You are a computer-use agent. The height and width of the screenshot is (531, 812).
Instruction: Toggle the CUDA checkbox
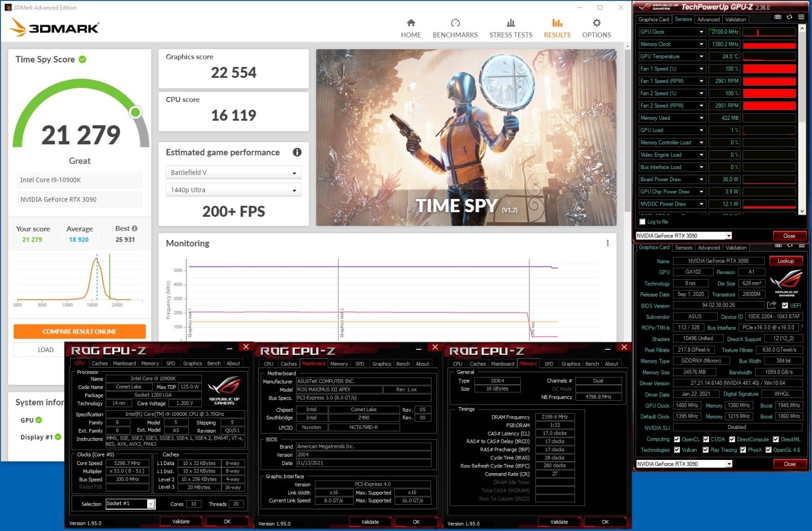[706, 440]
